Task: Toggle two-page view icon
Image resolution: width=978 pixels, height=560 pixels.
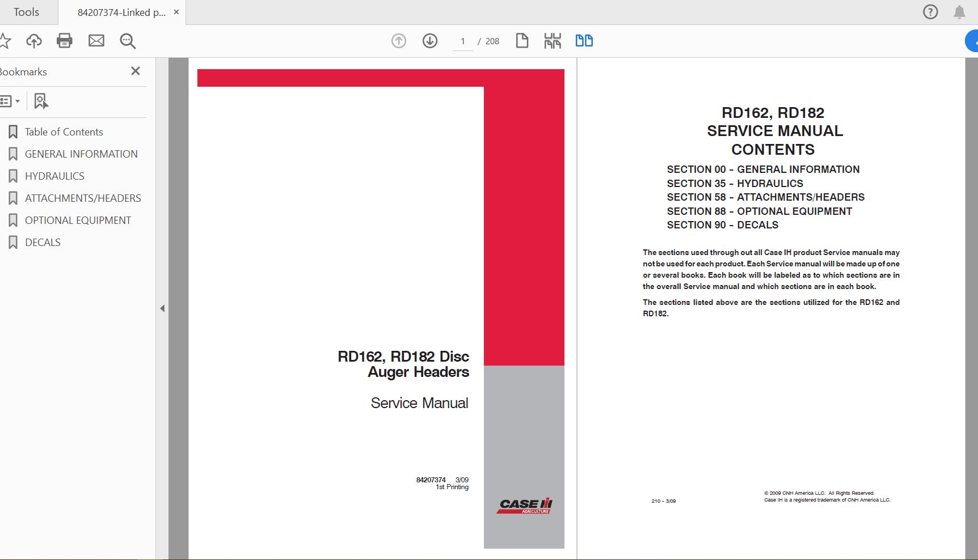Action: point(584,41)
